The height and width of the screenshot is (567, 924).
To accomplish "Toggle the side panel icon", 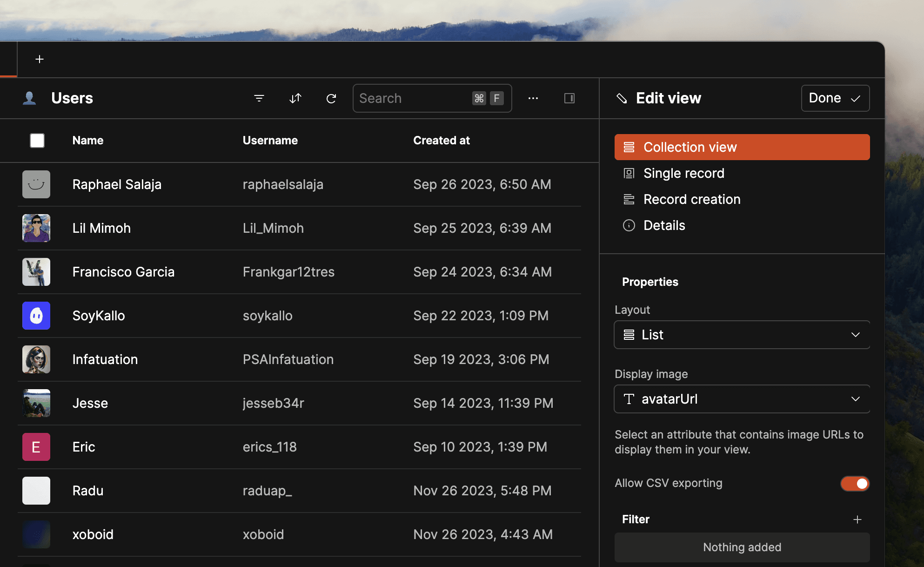I will tap(569, 98).
